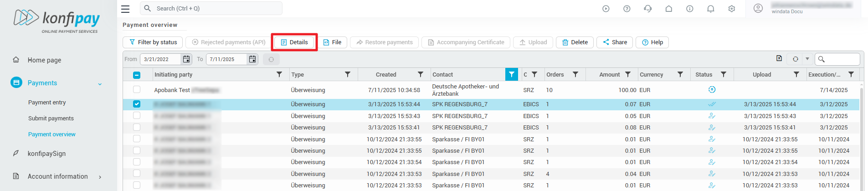Uncheck the selected 0.07 EUR payment row

tap(137, 104)
